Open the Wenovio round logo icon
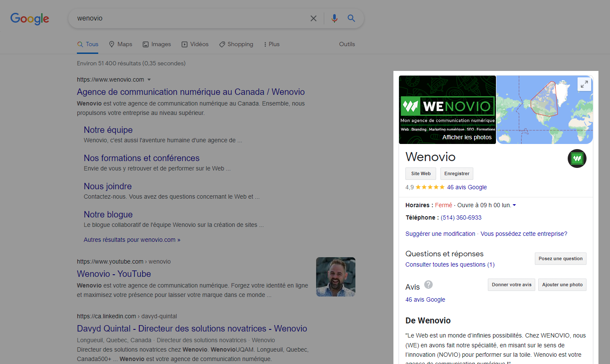 pyautogui.click(x=577, y=159)
